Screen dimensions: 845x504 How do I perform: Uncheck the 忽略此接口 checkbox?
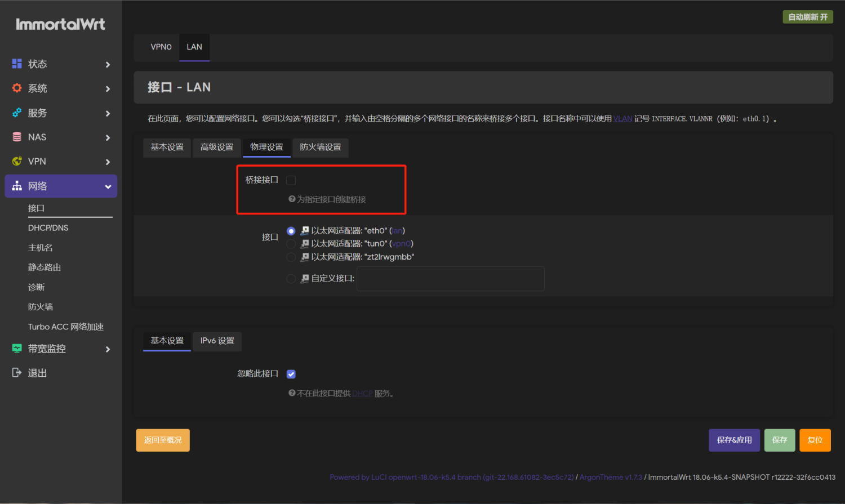(291, 374)
